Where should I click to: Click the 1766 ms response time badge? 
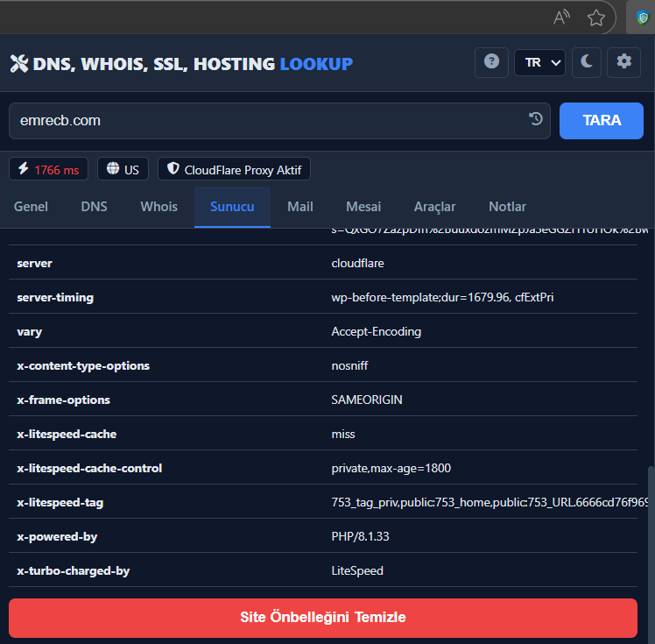point(49,169)
